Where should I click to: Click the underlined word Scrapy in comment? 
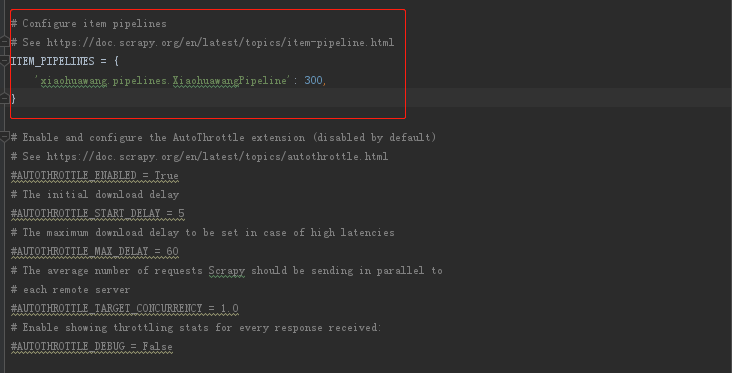(226, 271)
